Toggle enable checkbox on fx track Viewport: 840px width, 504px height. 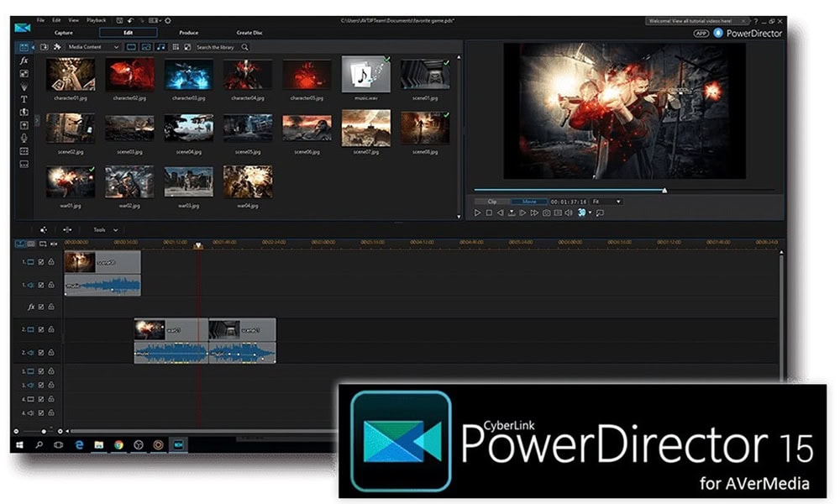(40, 307)
